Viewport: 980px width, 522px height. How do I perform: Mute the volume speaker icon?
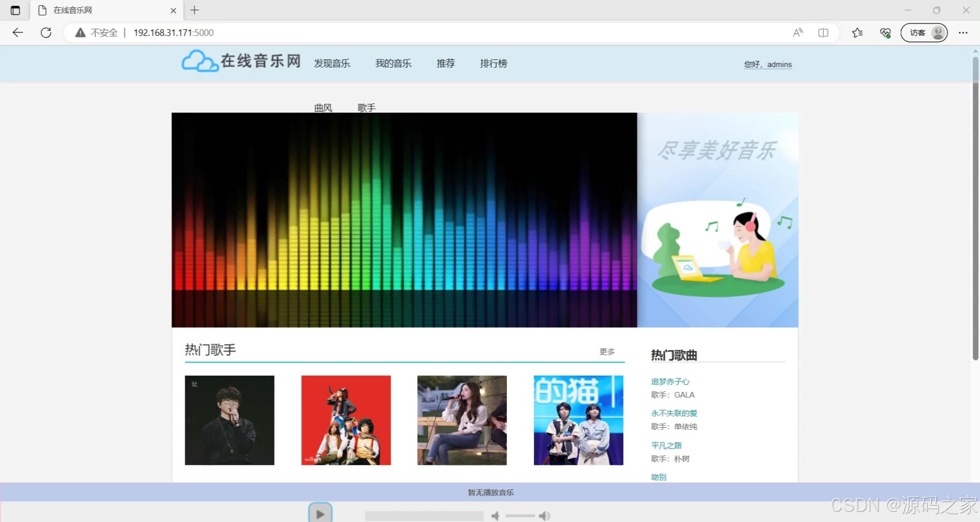(496, 515)
